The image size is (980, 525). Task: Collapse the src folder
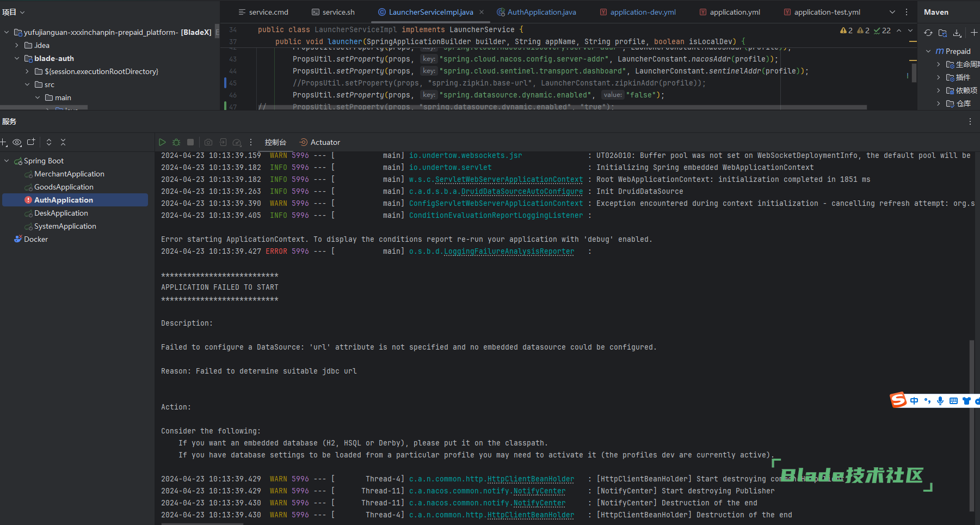tap(27, 84)
